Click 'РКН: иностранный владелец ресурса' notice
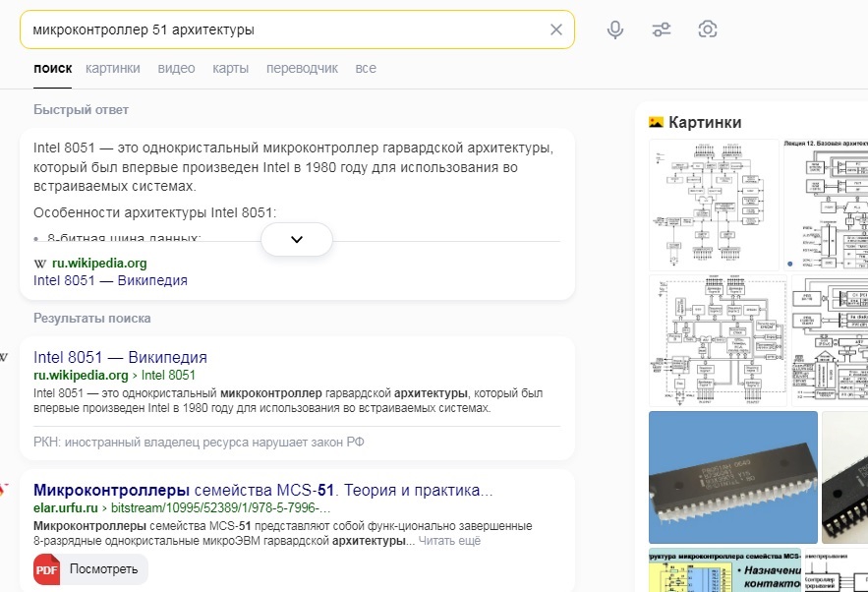This screenshot has height=592, width=868. [x=199, y=443]
